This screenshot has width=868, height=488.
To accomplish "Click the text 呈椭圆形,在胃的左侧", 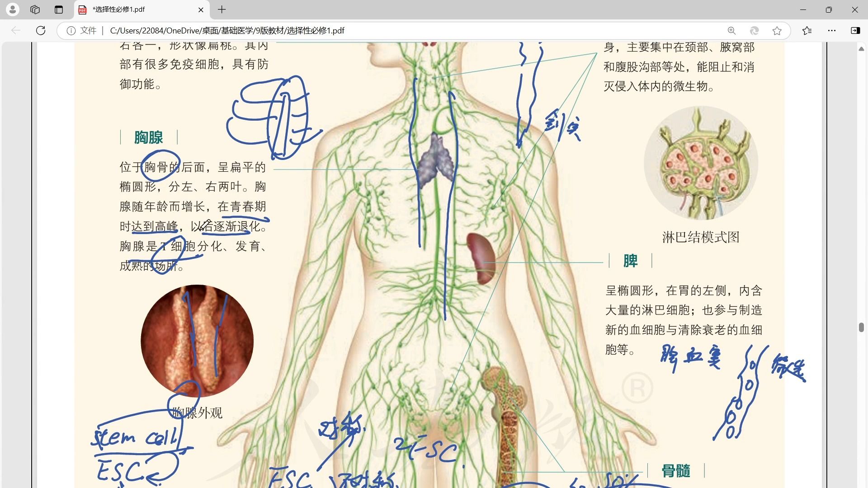I will tap(665, 291).
